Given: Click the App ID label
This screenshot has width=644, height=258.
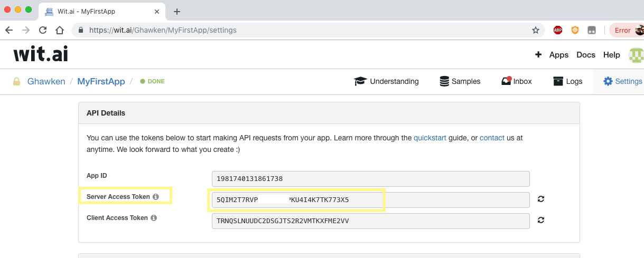Looking at the screenshot, I should (x=97, y=176).
